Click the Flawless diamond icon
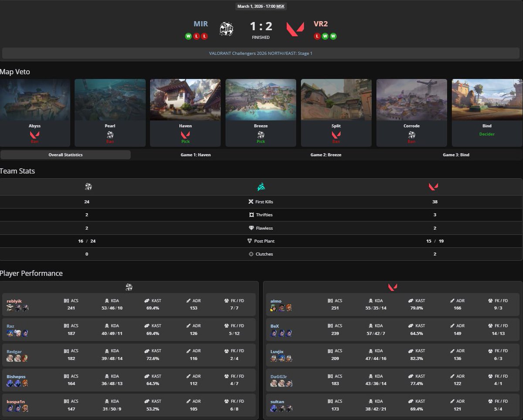523x420 pixels. pyautogui.click(x=251, y=228)
